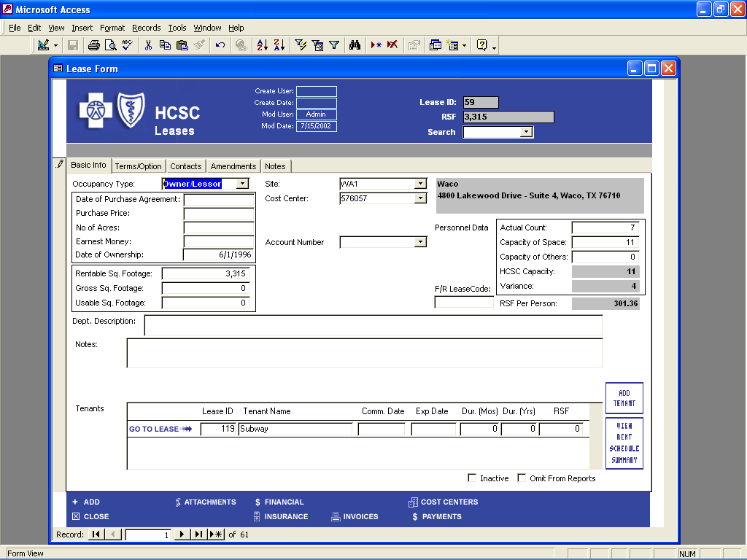Sort records descending with the Z-A icon
747x560 pixels.
click(279, 45)
